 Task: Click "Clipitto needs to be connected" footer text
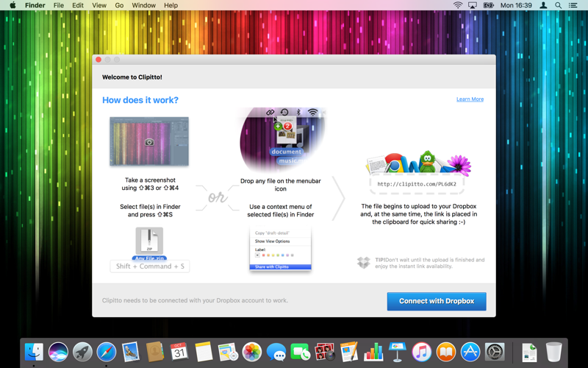click(x=195, y=300)
